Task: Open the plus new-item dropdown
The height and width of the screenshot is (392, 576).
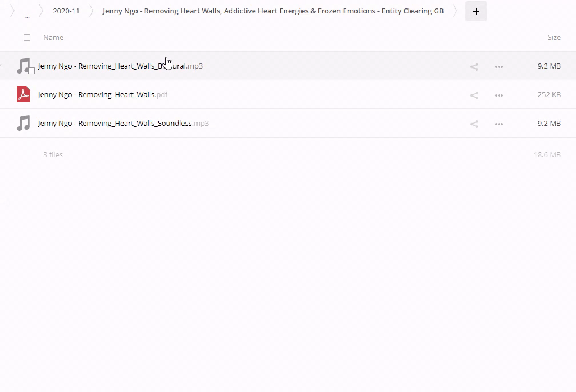Action: click(476, 11)
